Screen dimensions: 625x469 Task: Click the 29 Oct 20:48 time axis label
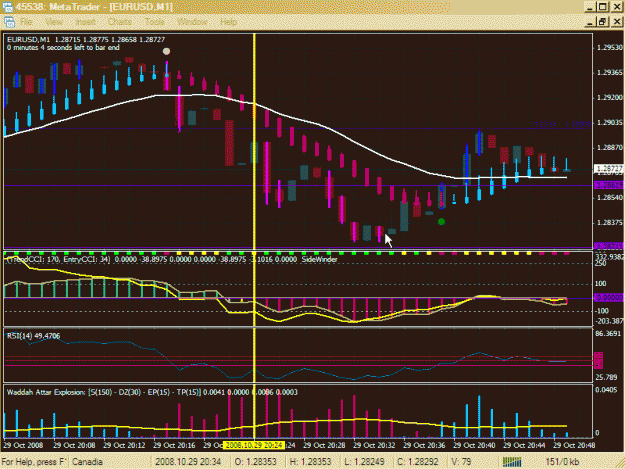point(574,445)
